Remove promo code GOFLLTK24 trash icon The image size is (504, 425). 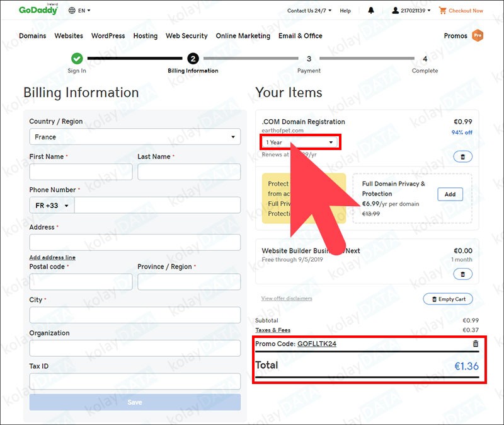click(476, 344)
